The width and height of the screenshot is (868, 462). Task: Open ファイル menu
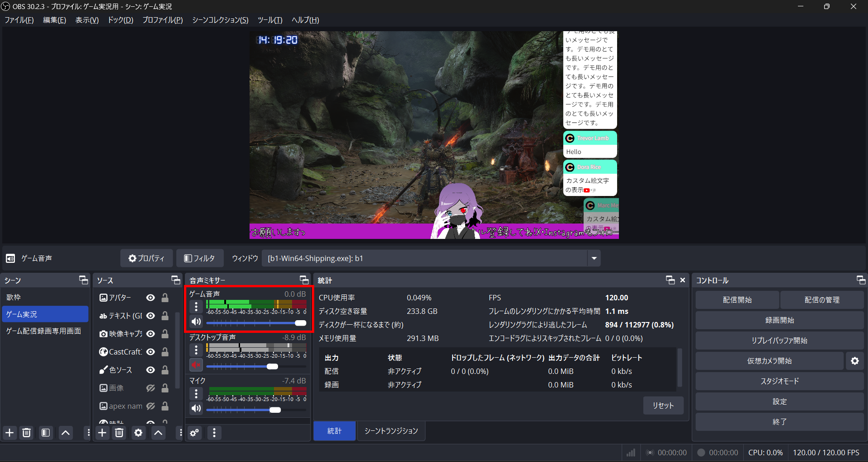point(19,20)
